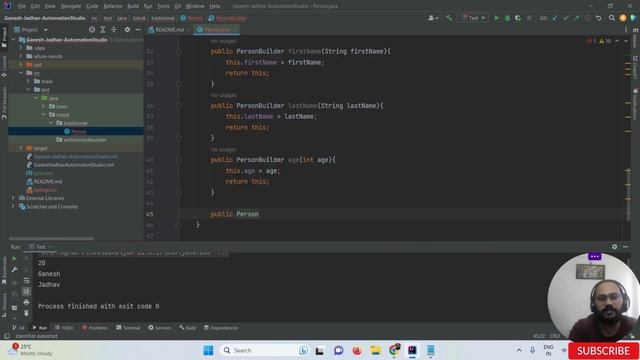Open Project view selector dropdown

tap(31, 30)
